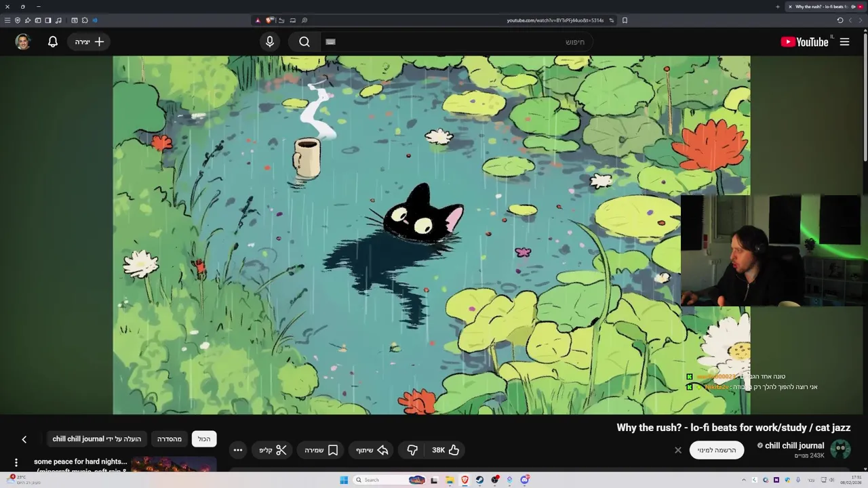Create a clip (קליפ) with scissors

[x=273, y=450]
